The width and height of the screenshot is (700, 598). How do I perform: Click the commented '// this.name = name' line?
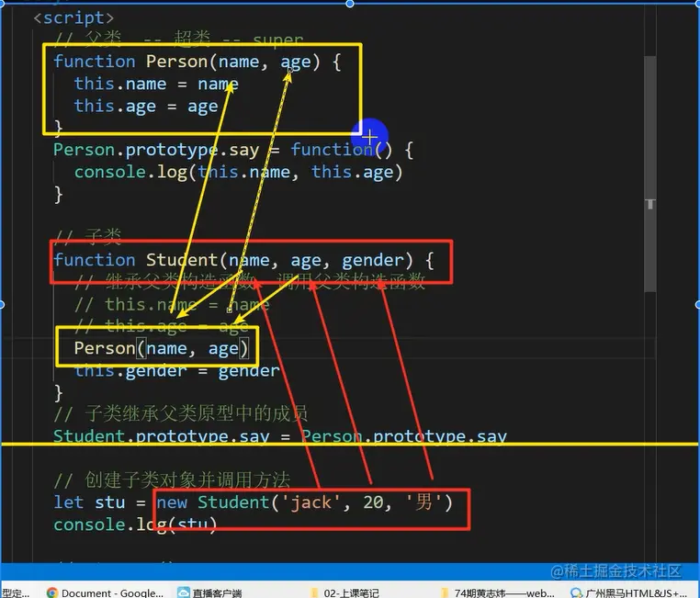[172, 304]
